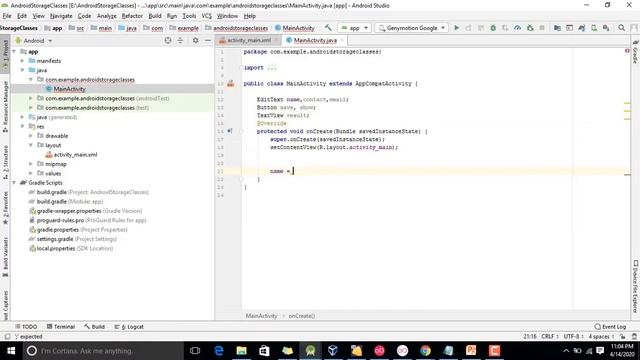640x360 pixels.
Task: Click the Debug app bug icon
Action: click(x=493, y=28)
